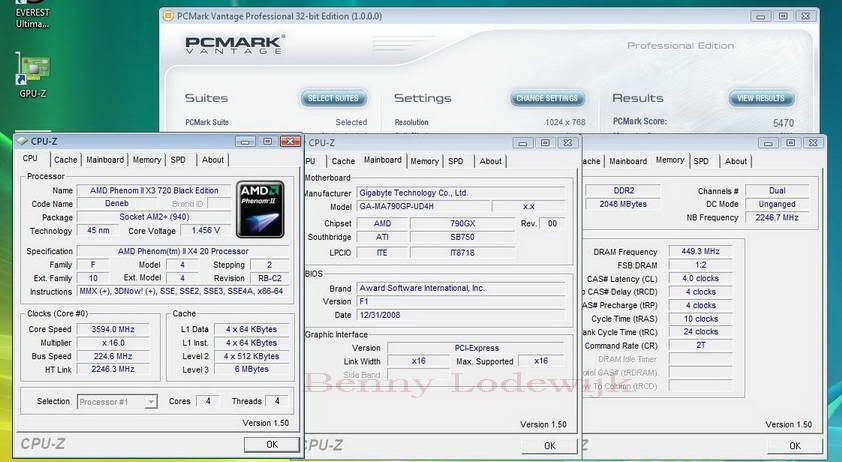Image resolution: width=842 pixels, height=462 pixels.
Task: Minimize the right CPU-Z Memory window
Action: pos(768,143)
